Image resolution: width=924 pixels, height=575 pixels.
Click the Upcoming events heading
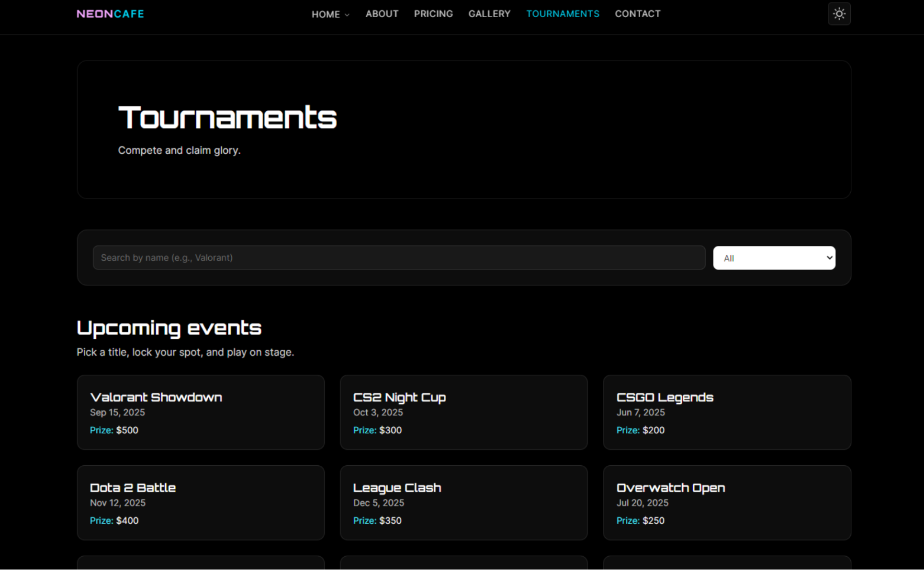pyautogui.click(x=169, y=328)
